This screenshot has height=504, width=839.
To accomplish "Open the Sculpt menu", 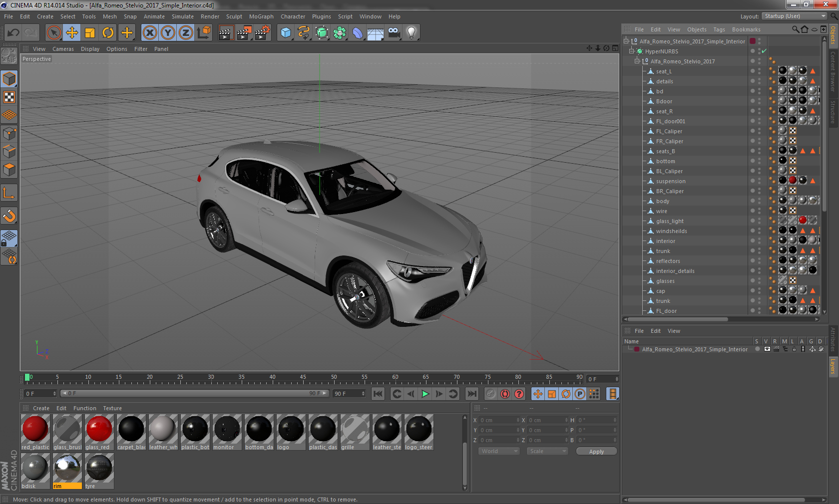I will coord(234,16).
